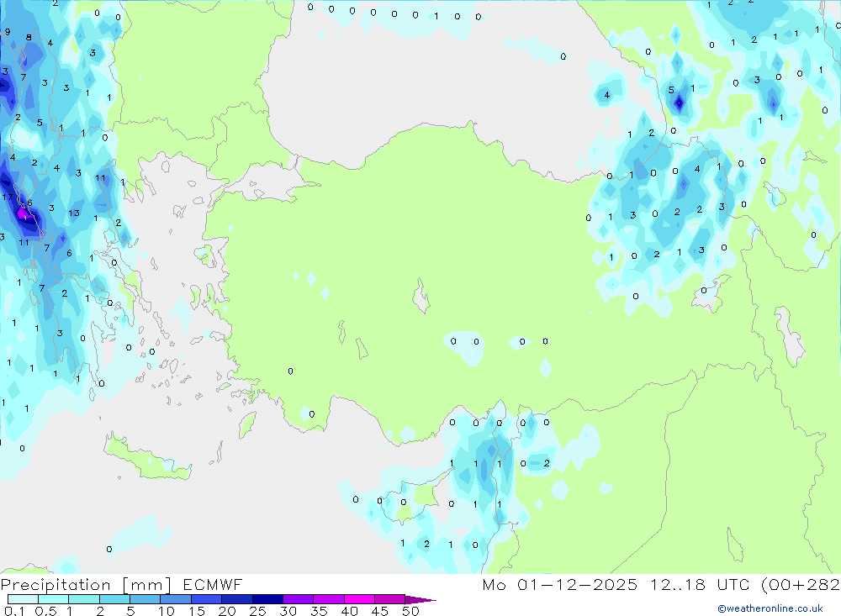The width and height of the screenshot is (841, 616).
Task: Click the '0.5' legend scale label
Action: point(45,611)
